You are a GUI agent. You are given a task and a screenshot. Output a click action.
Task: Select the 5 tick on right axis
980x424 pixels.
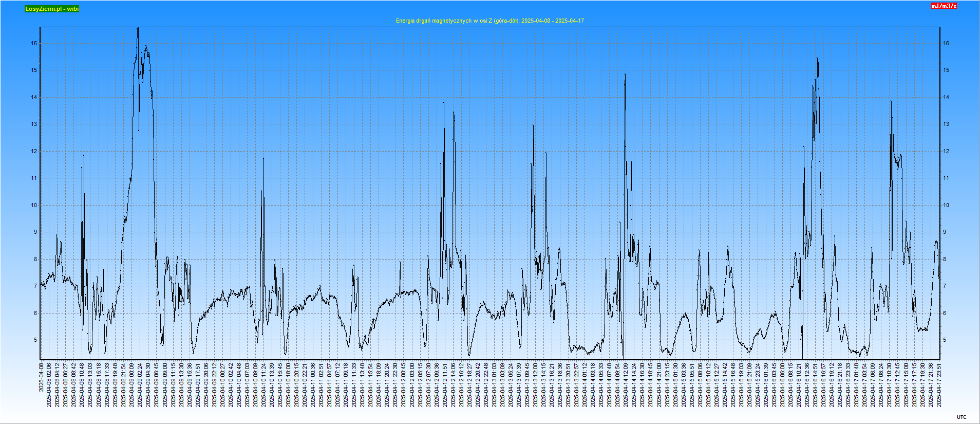tap(944, 340)
